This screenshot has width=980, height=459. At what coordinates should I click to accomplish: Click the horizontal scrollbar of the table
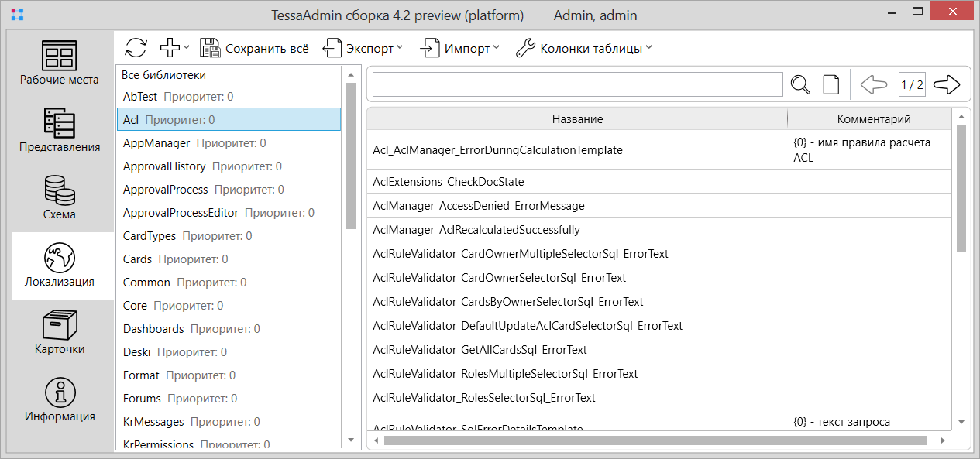655,440
